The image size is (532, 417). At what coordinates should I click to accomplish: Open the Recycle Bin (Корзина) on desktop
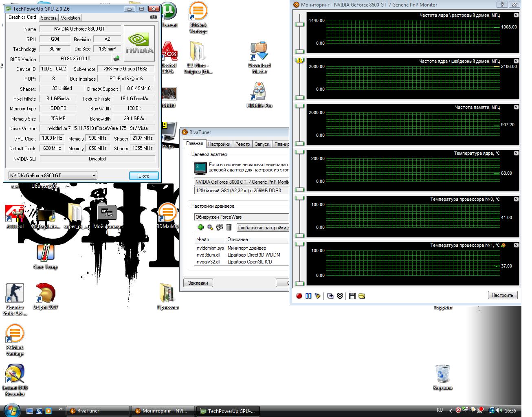click(443, 377)
